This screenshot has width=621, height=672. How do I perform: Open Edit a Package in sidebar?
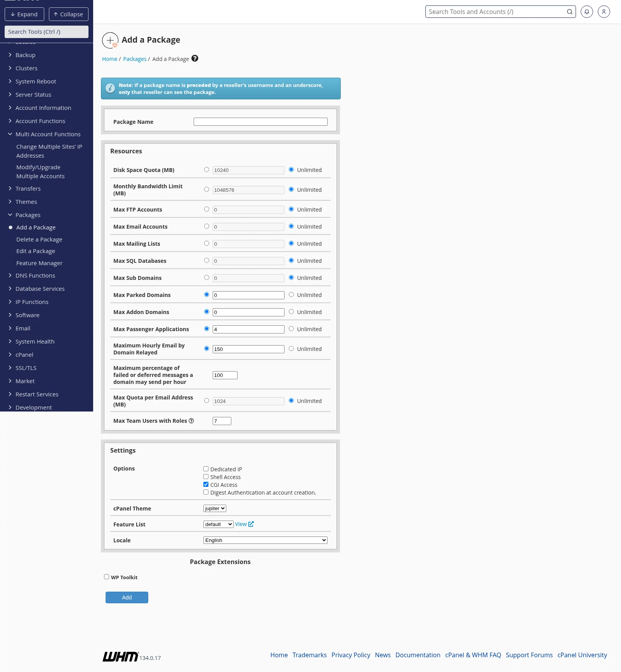pyautogui.click(x=36, y=251)
